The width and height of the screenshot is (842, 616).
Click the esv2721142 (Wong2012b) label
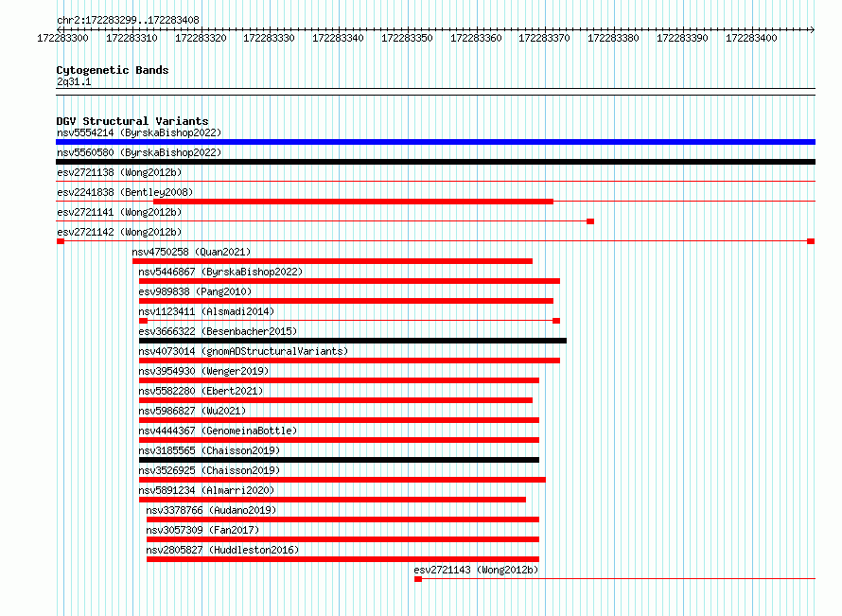[119, 232]
